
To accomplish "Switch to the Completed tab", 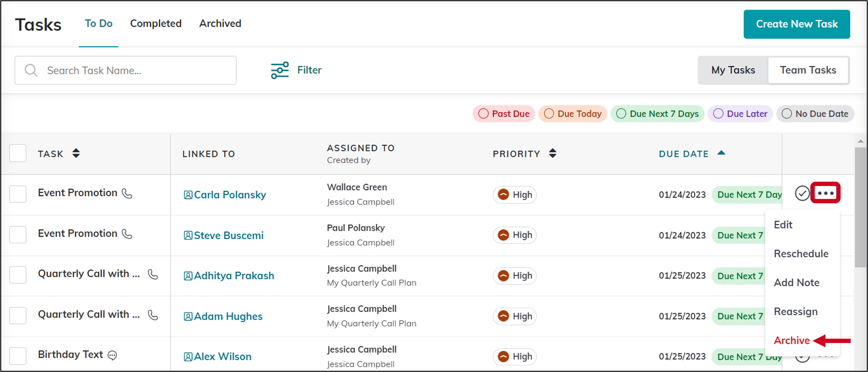I will tap(156, 24).
